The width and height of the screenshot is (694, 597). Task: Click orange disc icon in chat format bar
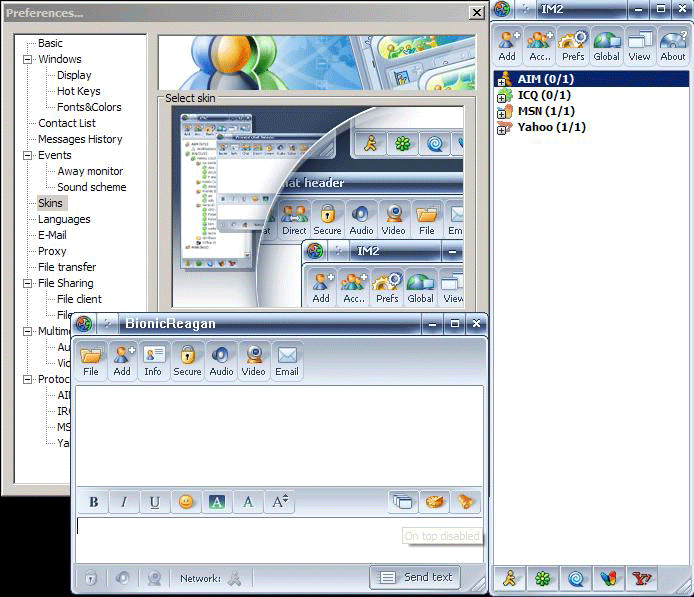click(434, 502)
